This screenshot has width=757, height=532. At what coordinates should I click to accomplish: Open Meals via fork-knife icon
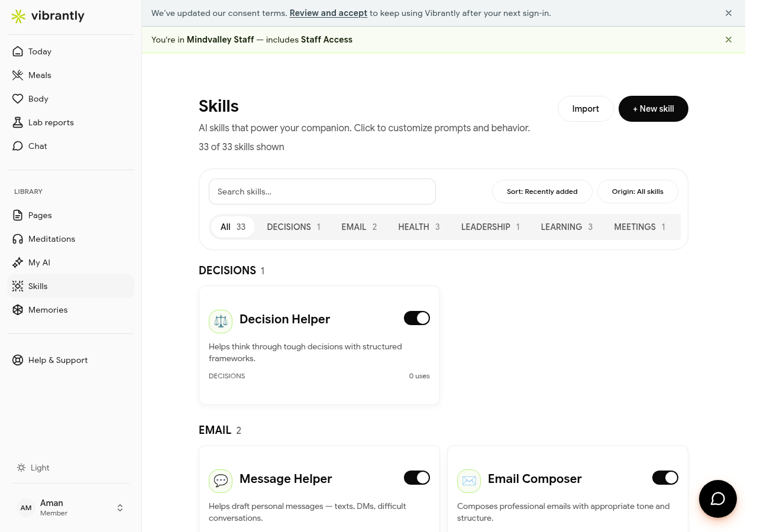pos(18,75)
